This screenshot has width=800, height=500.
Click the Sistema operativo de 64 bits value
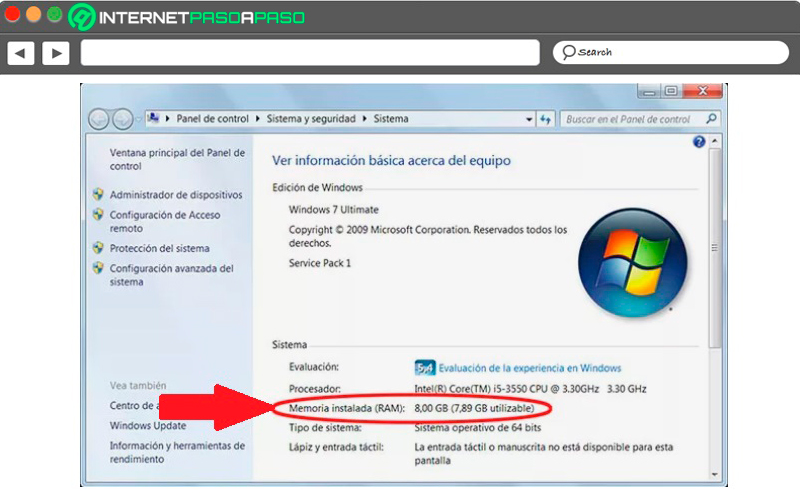[478, 428]
